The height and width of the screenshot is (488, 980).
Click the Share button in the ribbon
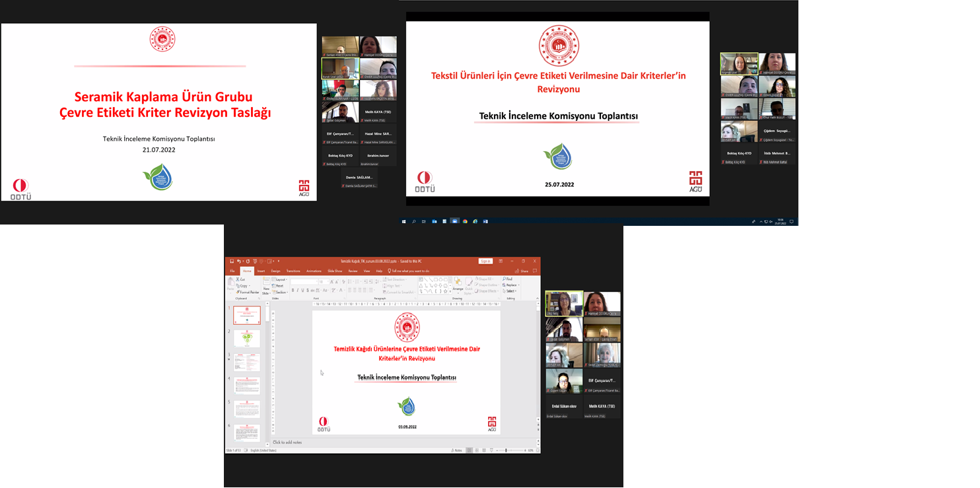pos(522,271)
